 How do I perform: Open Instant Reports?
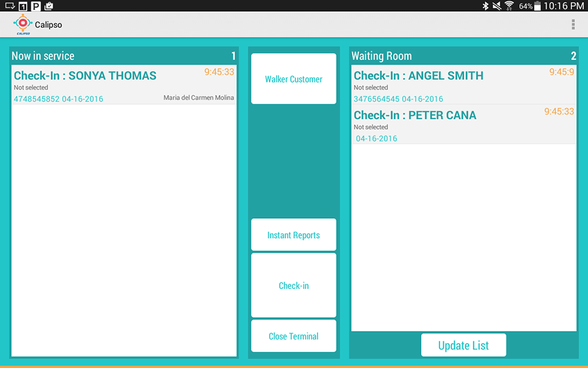(x=293, y=235)
